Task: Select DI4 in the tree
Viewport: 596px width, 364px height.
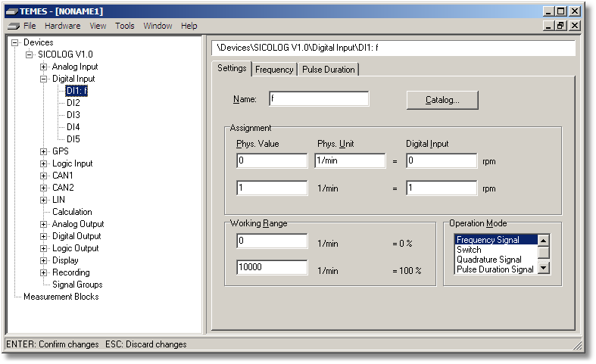Action: [x=73, y=127]
